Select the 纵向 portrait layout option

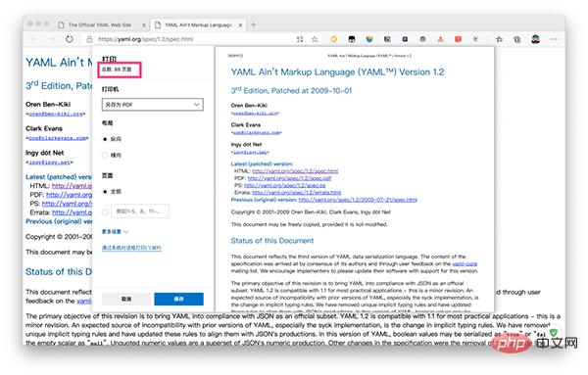105,139
